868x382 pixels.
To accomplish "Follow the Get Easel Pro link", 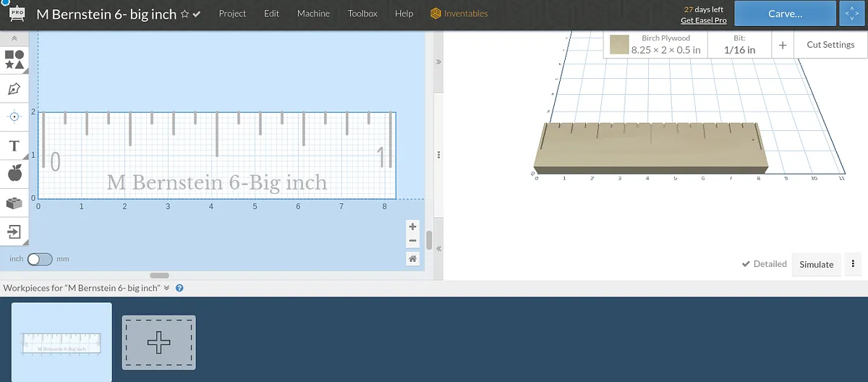I will coord(703,20).
